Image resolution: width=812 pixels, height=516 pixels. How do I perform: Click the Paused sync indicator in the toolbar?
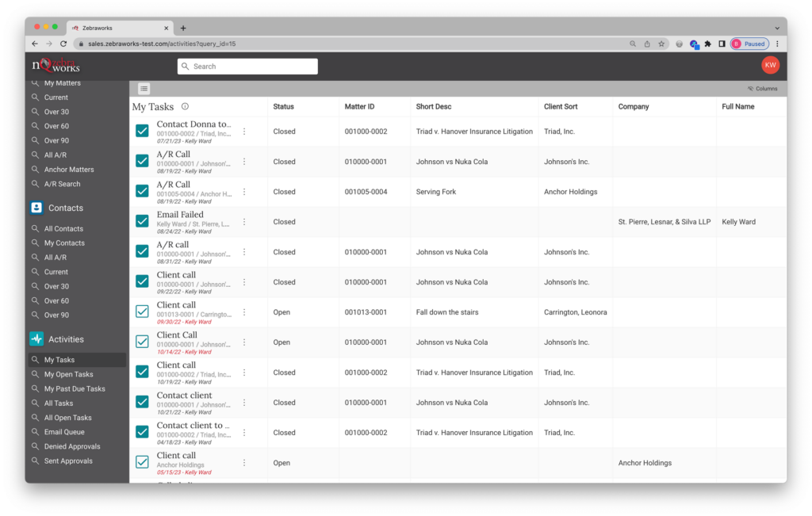point(749,44)
